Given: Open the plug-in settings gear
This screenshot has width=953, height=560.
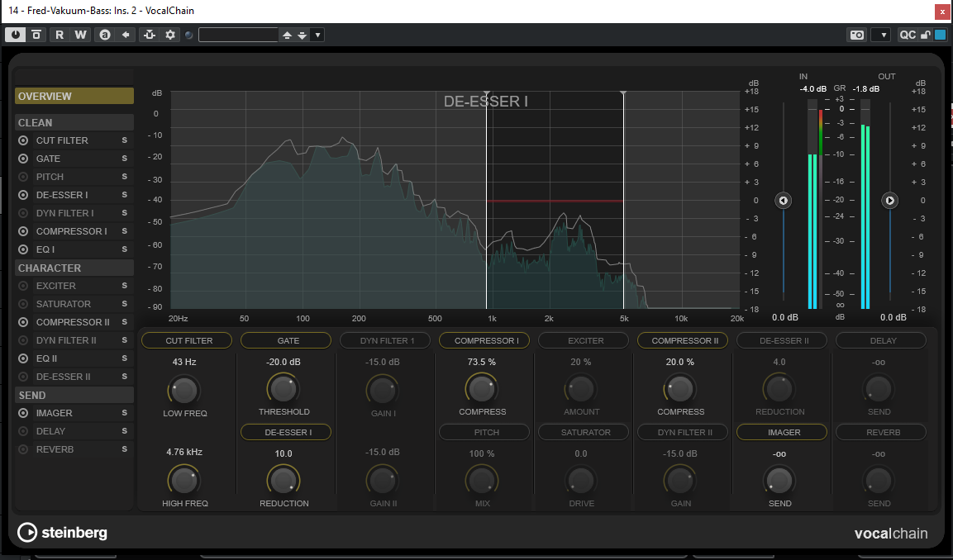Looking at the screenshot, I should pyautogui.click(x=170, y=35).
